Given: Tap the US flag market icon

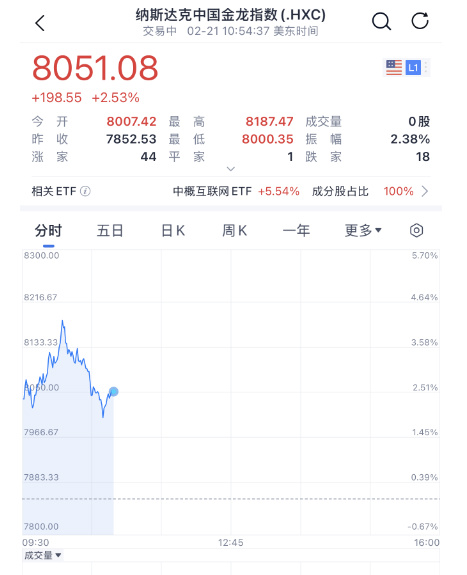Looking at the screenshot, I should (394, 67).
